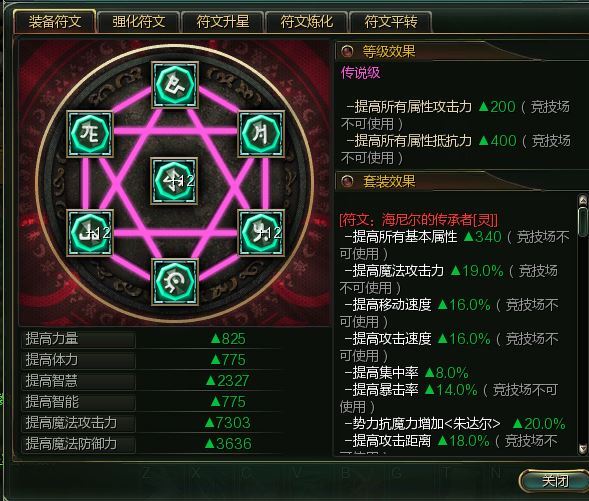This screenshot has height=501, width=589.
Task: Click the 套装效果 section orb icon
Action: coord(347,181)
